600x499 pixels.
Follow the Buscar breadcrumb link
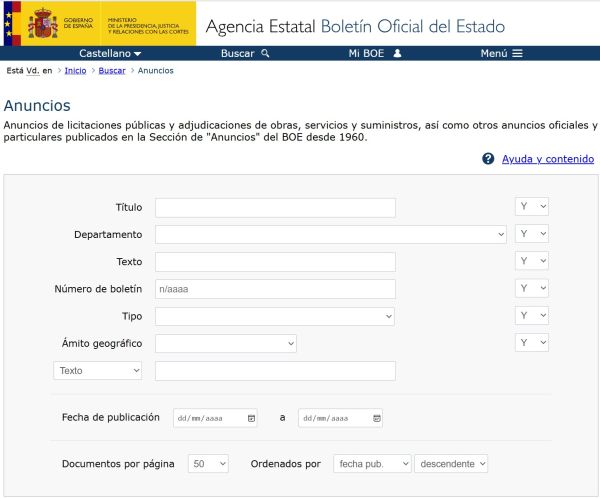(x=112, y=71)
